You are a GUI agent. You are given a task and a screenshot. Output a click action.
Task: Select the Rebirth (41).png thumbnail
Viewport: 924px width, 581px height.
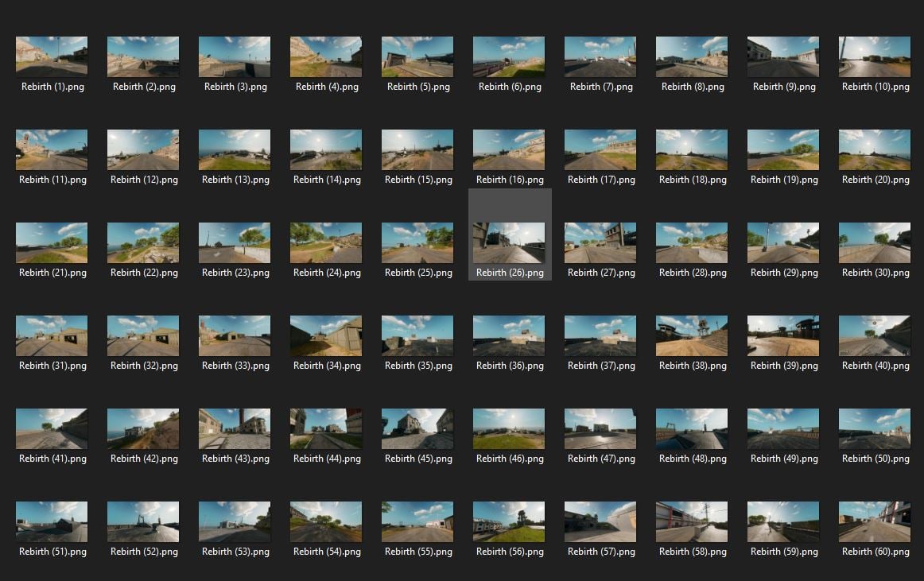coord(52,429)
